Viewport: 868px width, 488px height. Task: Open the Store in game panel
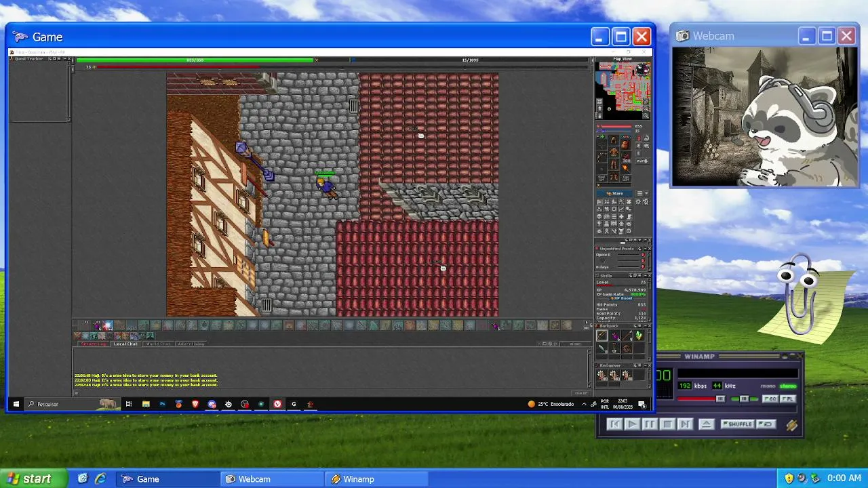615,193
